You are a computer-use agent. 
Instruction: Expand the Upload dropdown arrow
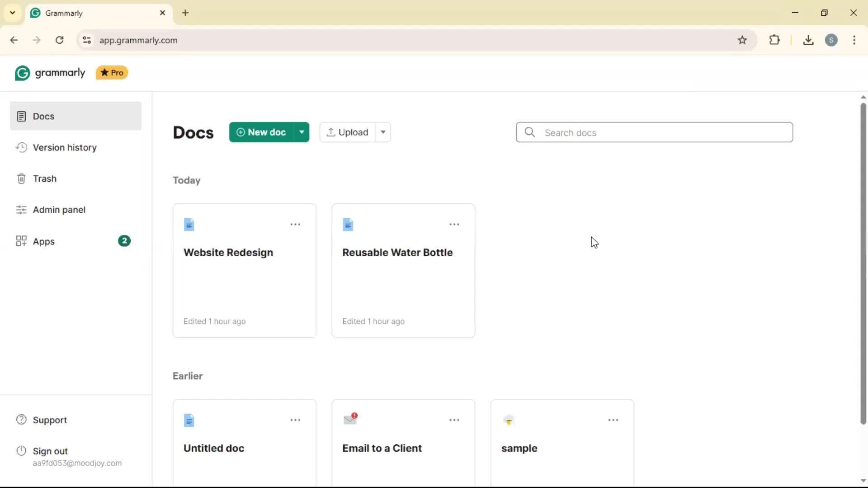tap(383, 132)
